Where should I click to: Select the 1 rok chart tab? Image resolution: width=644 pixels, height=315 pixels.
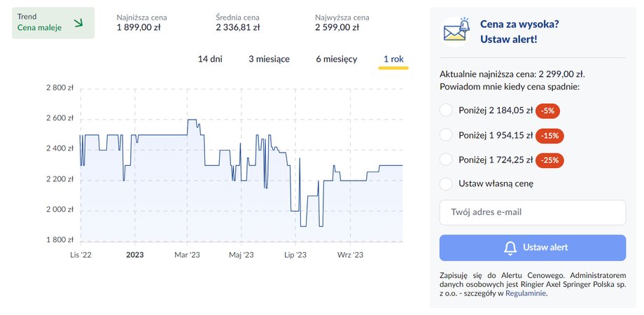pos(393,59)
